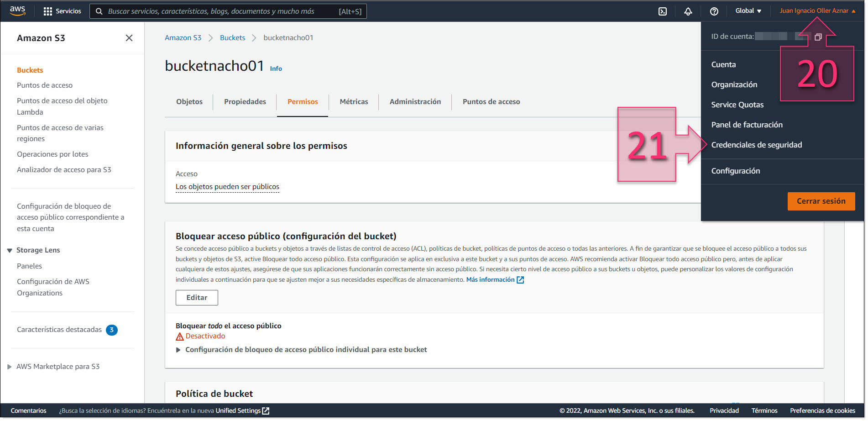Open the Servicios grid menu icon
868x421 pixels.
[47, 11]
